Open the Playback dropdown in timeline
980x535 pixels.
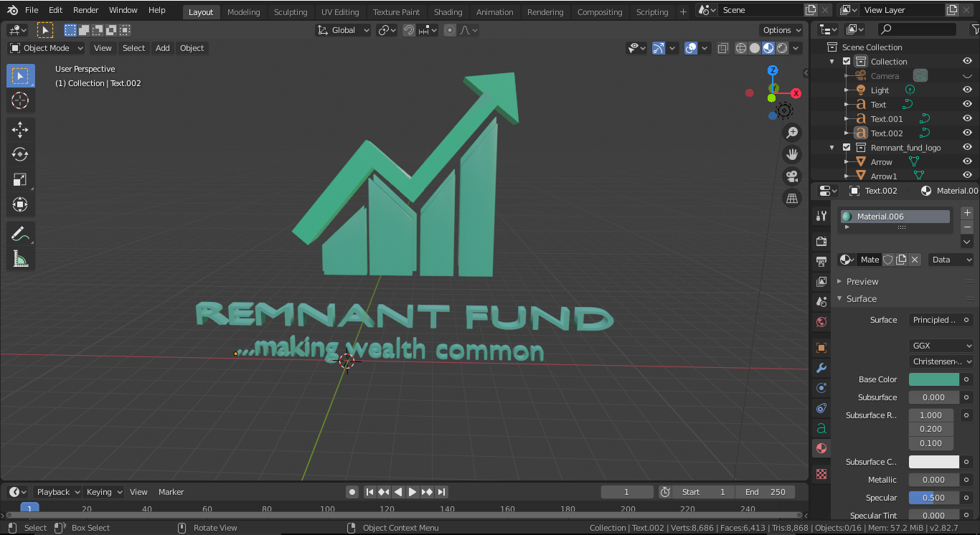57,492
